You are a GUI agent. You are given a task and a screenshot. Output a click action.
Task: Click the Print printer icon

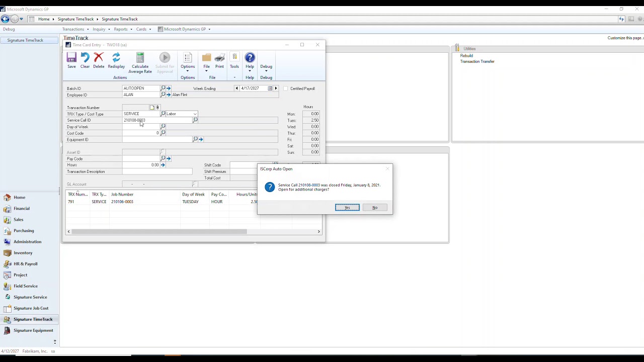point(219,58)
